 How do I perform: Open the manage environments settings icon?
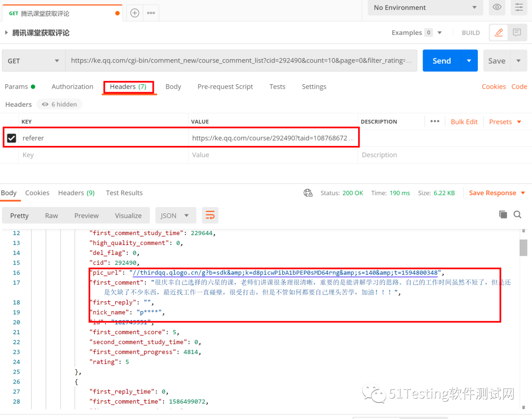pos(519,7)
